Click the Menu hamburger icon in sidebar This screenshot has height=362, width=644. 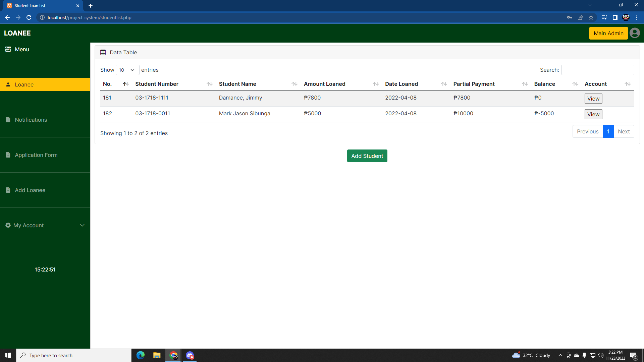8,49
